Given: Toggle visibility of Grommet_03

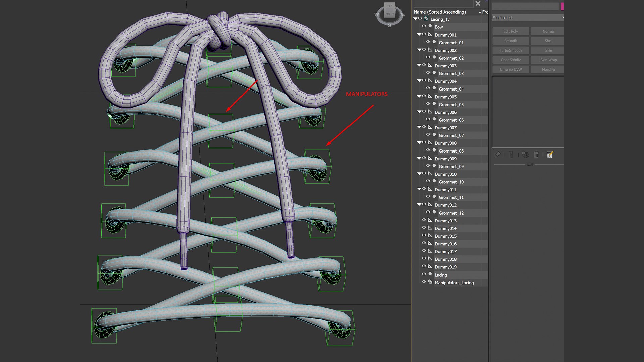Looking at the screenshot, I should 428,73.
